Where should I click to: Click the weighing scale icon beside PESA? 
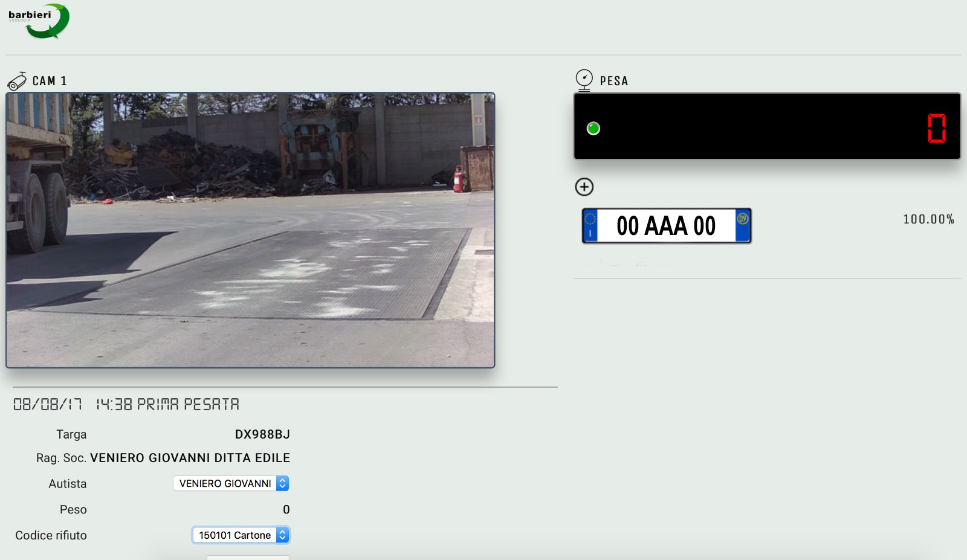pos(584,80)
